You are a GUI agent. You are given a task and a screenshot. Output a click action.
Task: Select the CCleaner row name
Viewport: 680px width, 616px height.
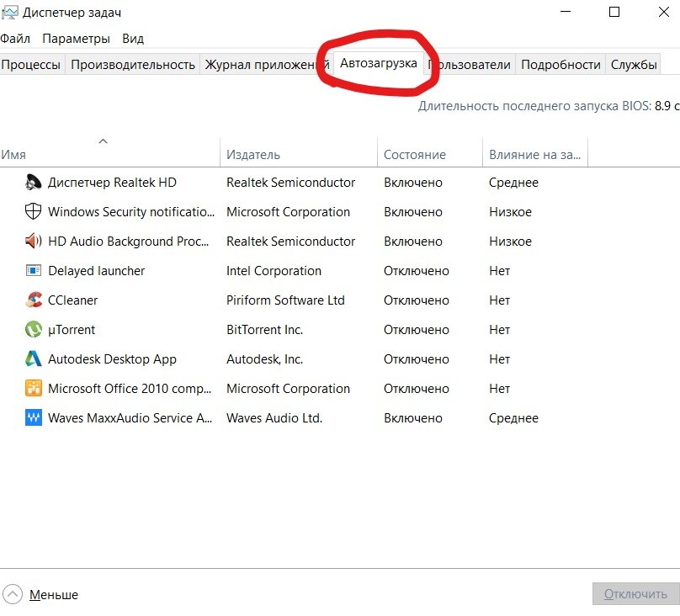[73, 300]
